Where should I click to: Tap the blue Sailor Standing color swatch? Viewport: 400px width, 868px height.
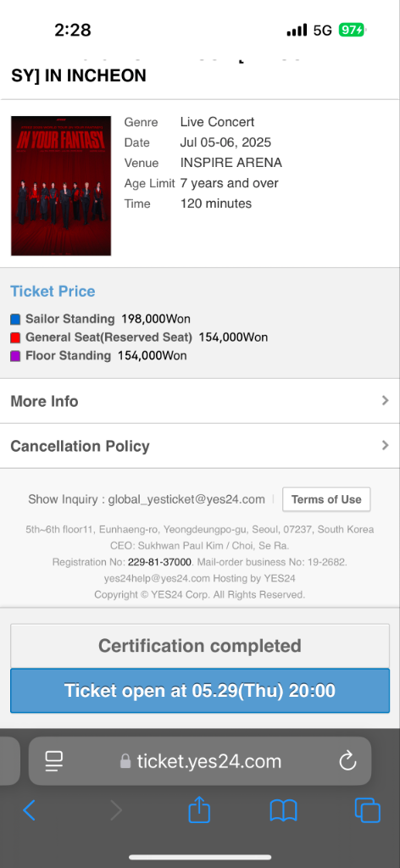[x=15, y=320]
